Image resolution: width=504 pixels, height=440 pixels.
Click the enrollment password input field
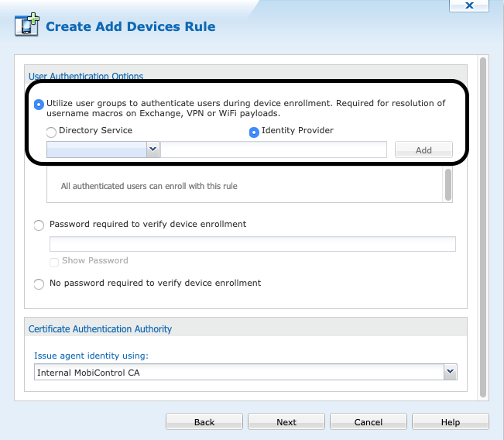[252, 244]
